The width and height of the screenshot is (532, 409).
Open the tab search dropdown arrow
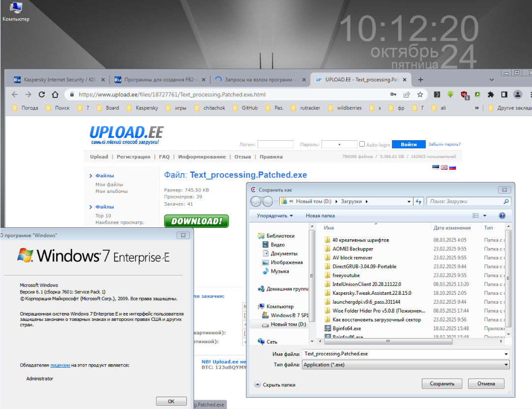point(492,80)
